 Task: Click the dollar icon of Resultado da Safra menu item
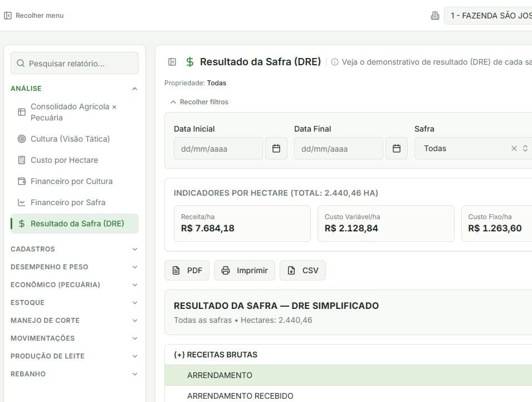tap(21, 224)
